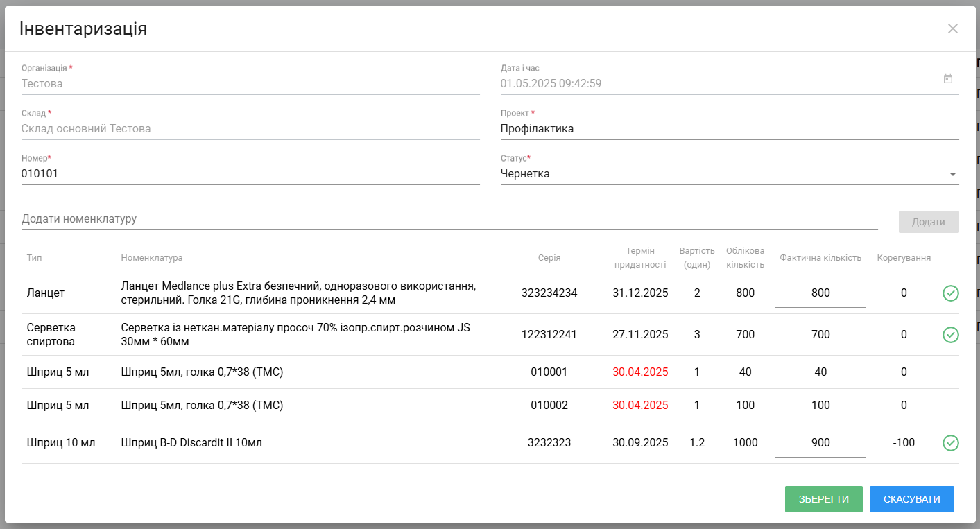This screenshot has width=980, height=529.
Task: Edit actual quantity 700 for Серветка
Action: point(820,335)
